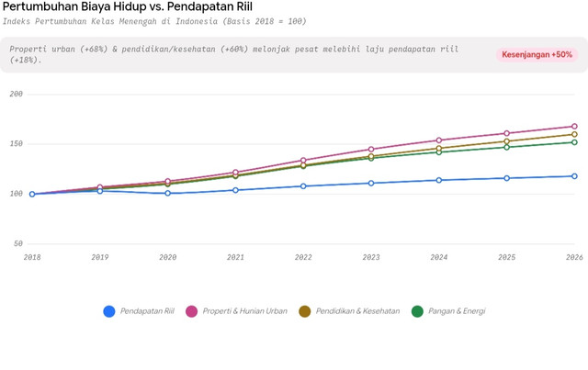Image resolution: width=588 pixels, height=370 pixels.
Task: Select the 2024 Pendapatan Riil data point
Action: point(439,180)
